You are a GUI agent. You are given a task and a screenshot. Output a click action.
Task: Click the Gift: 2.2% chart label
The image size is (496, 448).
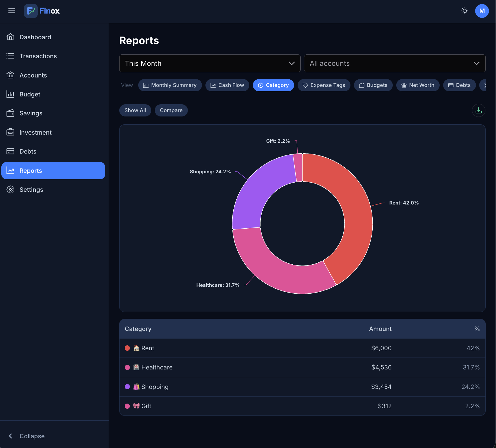pyautogui.click(x=278, y=141)
